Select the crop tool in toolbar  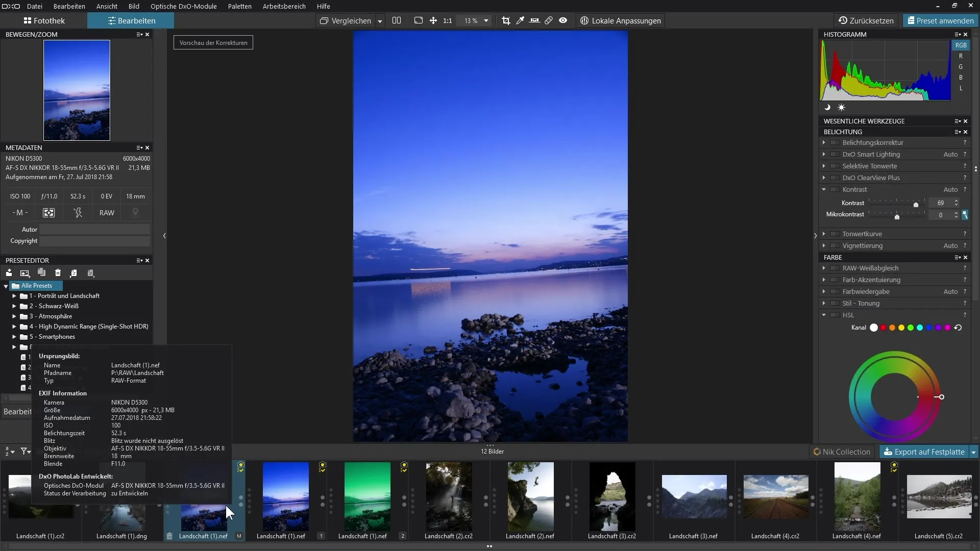pyautogui.click(x=506, y=20)
